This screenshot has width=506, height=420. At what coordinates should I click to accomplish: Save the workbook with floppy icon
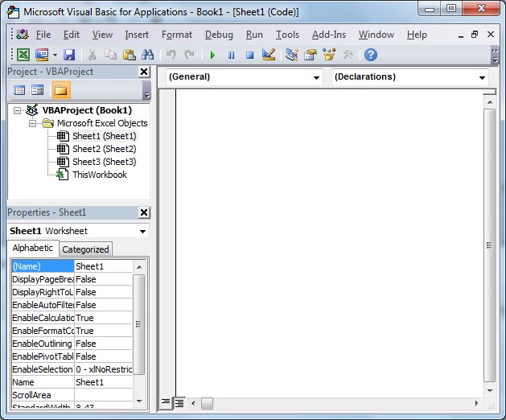[x=69, y=55]
